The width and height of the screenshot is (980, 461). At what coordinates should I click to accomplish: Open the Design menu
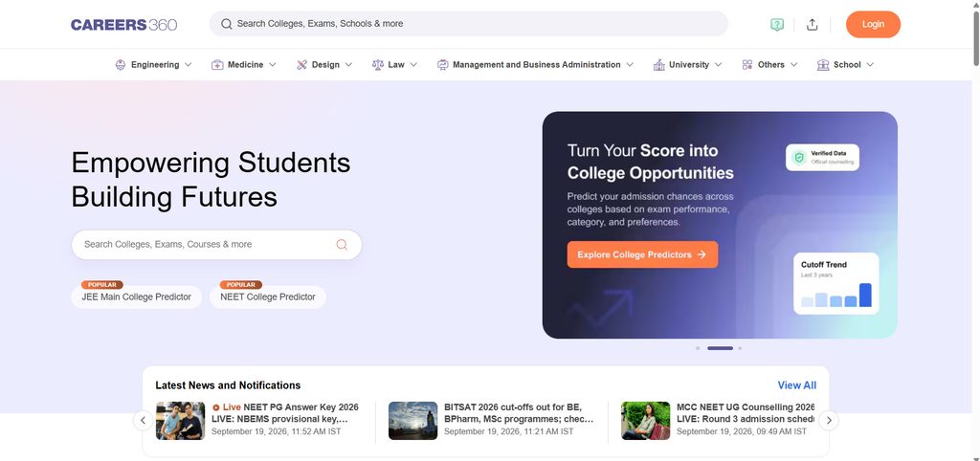point(324,64)
